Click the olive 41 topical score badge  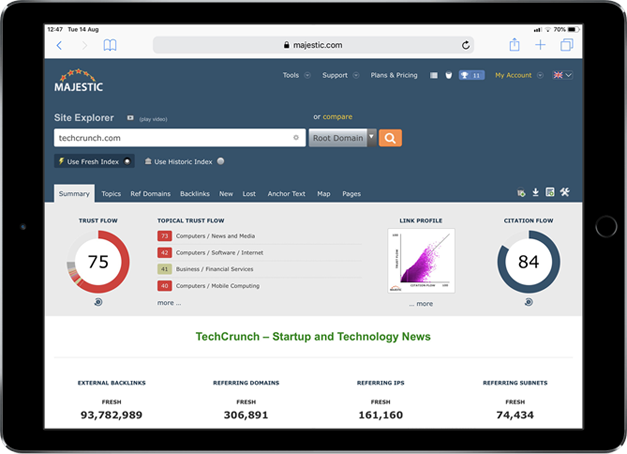(x=164, y=269)
